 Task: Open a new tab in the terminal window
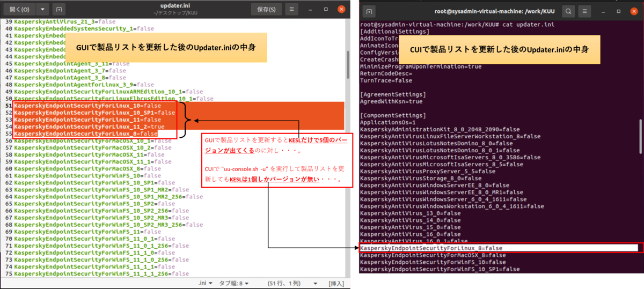(x=369, y=10)
